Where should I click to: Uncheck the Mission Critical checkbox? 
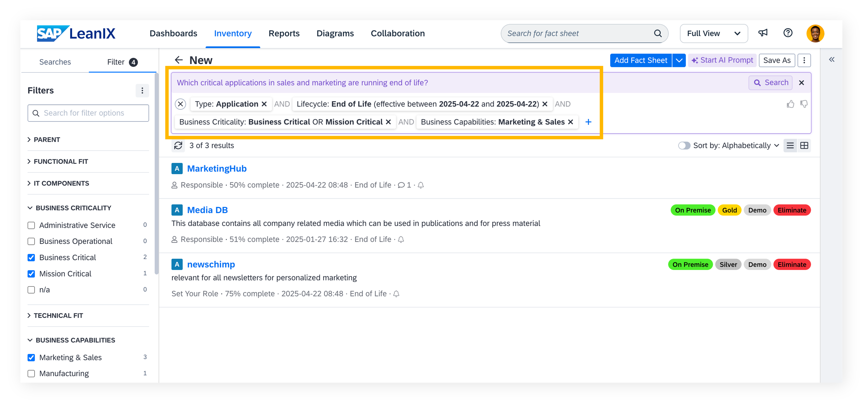(31, 274)
